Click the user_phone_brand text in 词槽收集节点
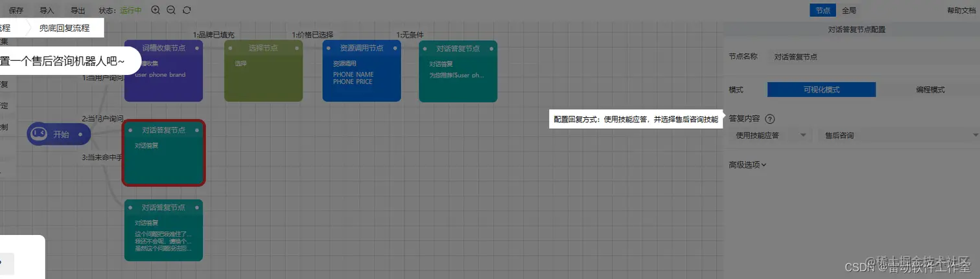This screenshot has height=279, width=980. (160, 74)
